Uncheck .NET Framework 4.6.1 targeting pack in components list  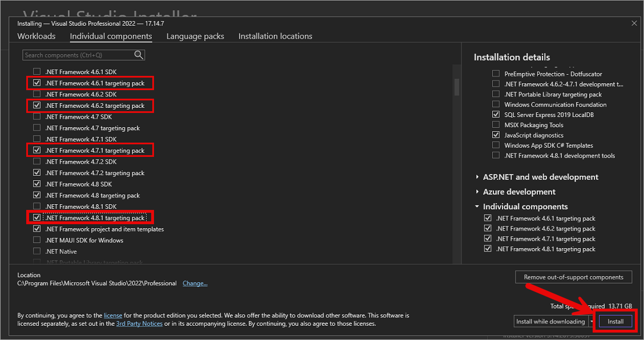pyautogui.click(x=37, y=83)
